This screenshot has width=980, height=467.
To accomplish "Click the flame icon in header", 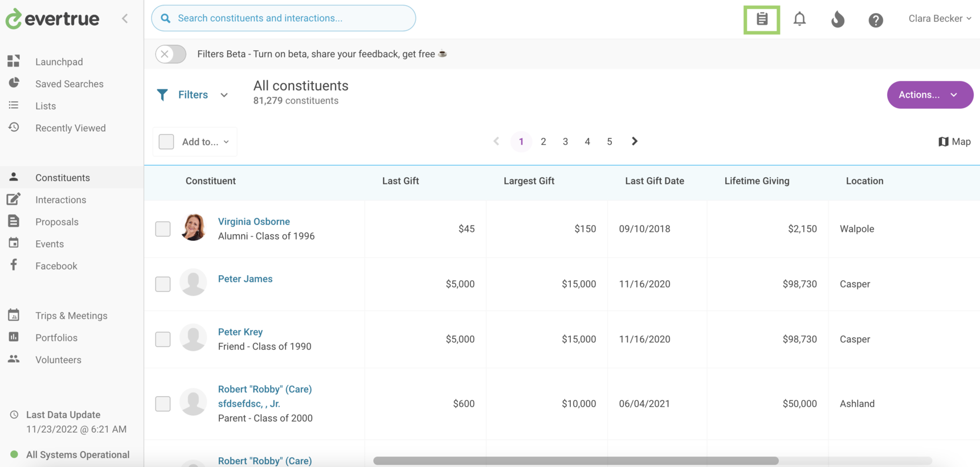I will click(x=838, y=19).
